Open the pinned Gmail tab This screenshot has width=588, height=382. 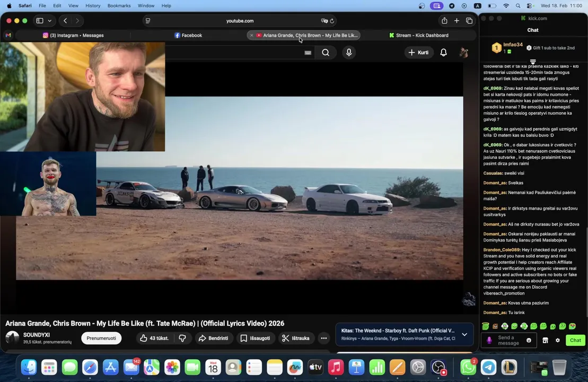point(8,35)
